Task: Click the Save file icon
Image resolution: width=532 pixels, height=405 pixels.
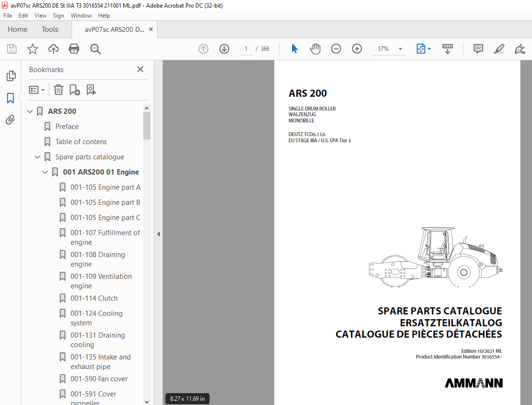Action: pos(12,49)
